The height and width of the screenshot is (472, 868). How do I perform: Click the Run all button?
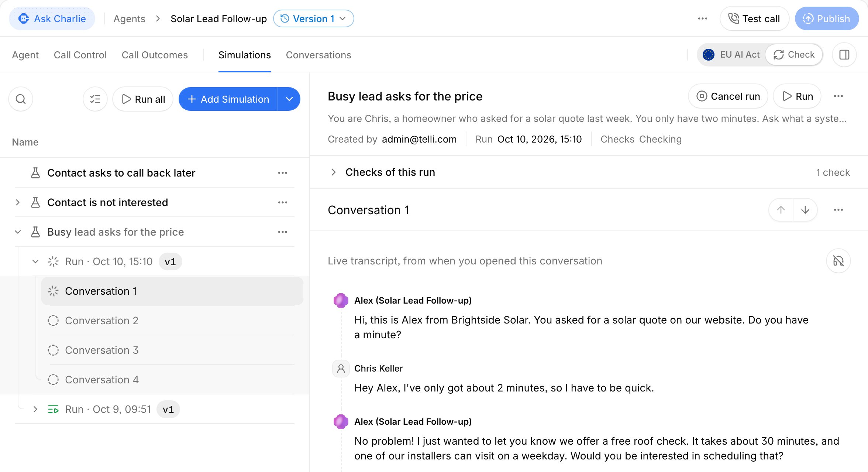click(143, 99)
